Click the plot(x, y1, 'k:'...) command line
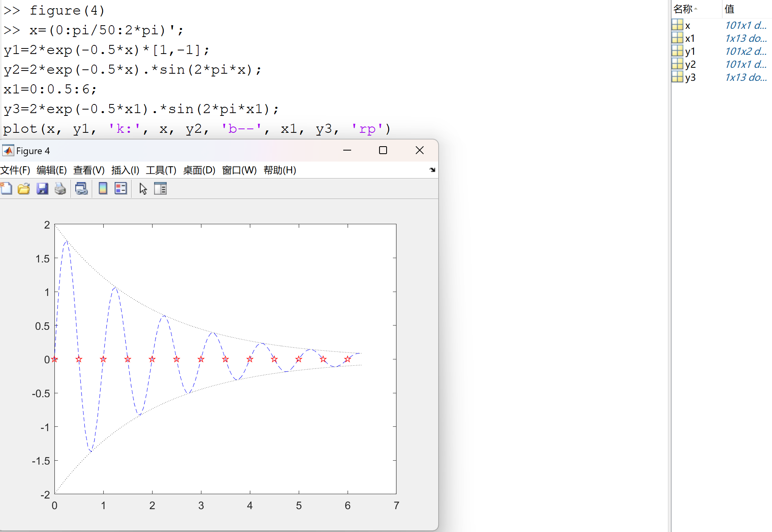 point(197,129)
